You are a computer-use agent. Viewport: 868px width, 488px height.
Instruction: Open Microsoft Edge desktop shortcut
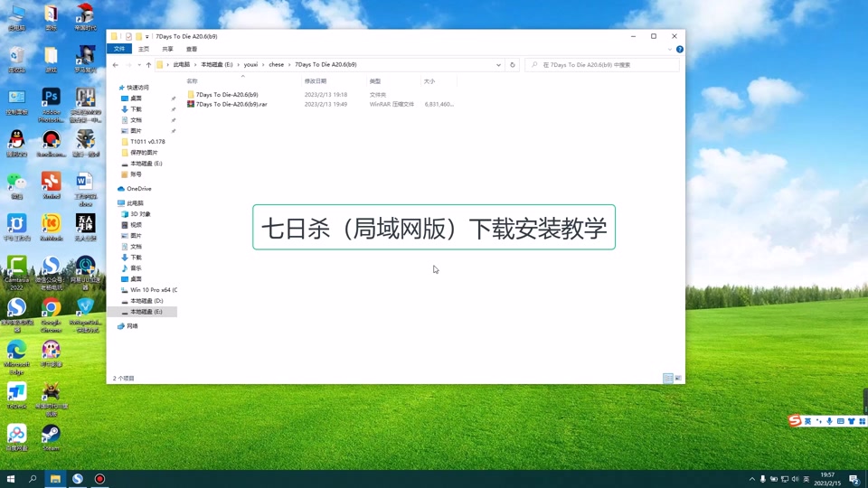(x=16, y=358)
